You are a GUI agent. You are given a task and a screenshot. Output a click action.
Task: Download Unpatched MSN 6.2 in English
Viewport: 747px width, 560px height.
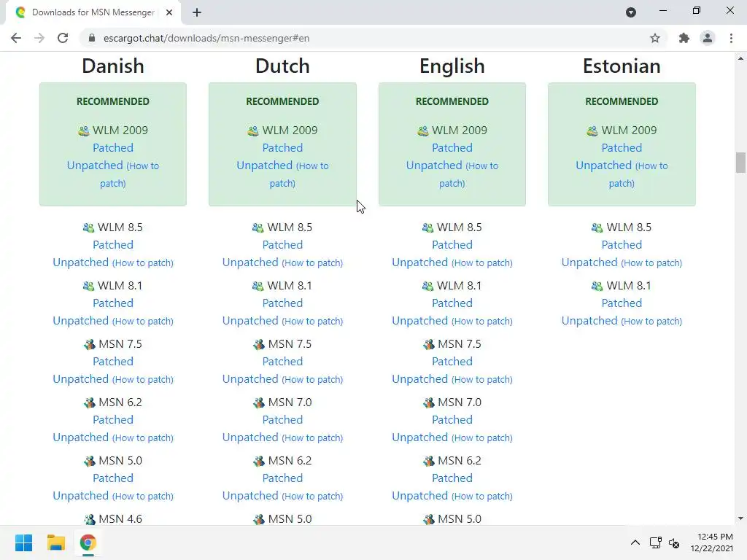[419, 496]
